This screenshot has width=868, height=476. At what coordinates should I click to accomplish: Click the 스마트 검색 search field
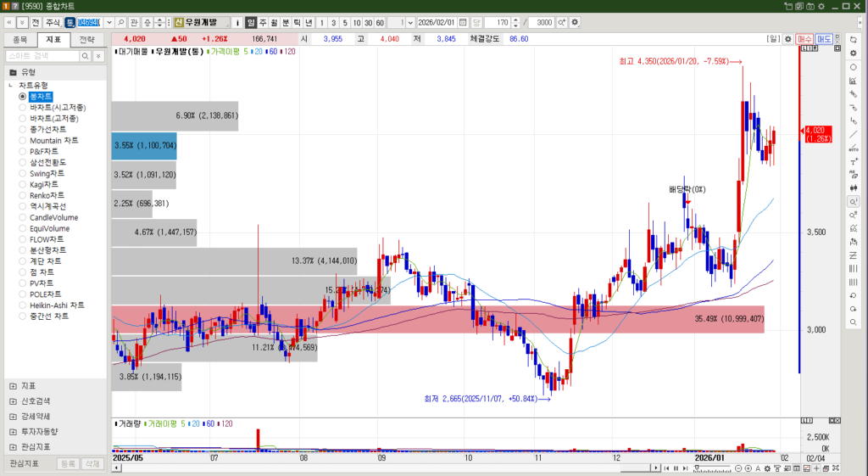pos(47,56)
